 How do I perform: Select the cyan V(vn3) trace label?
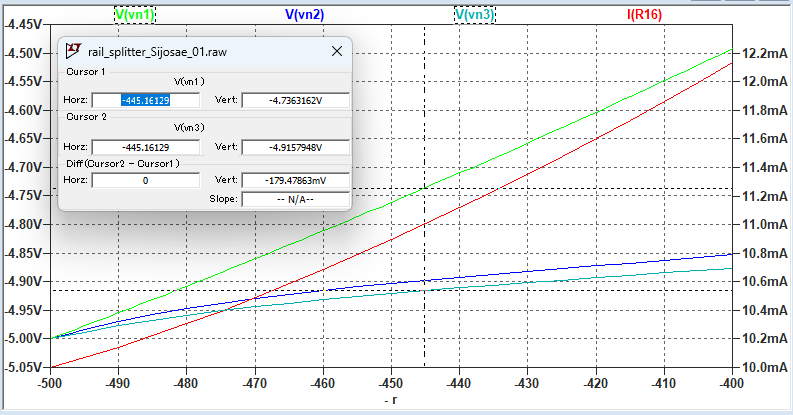(x=474, y=15)
